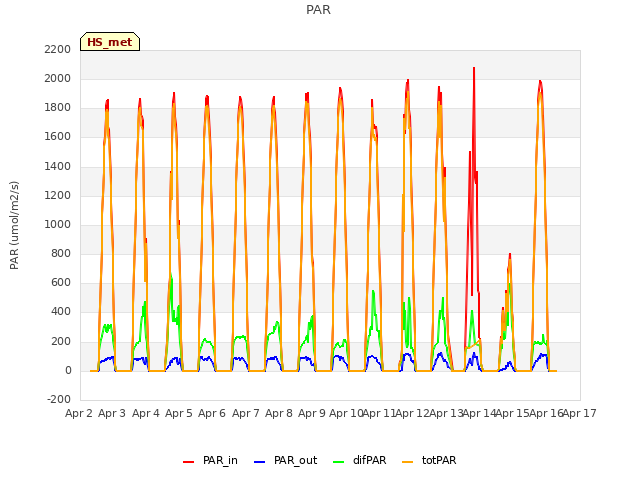The height and width of the screenshot is (480, 640).
Task: Select the PAR_in legend label
Action: point(220,460)
